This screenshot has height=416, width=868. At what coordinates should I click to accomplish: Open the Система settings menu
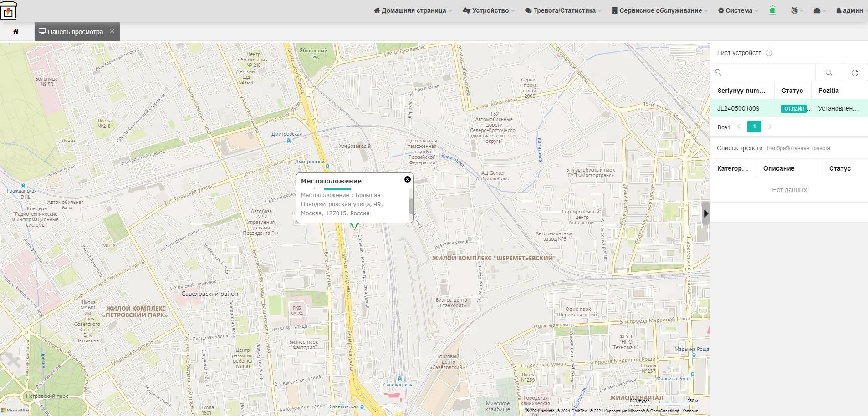(738, 10)
